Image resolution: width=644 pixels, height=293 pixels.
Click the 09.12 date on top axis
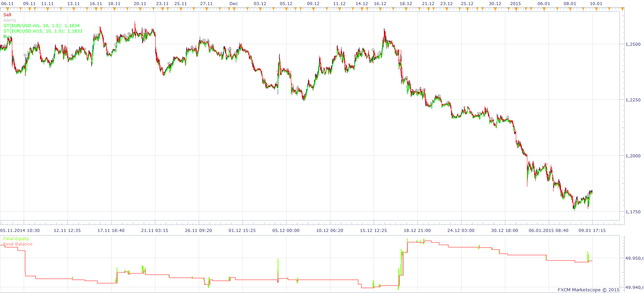[x=313, y=4]
